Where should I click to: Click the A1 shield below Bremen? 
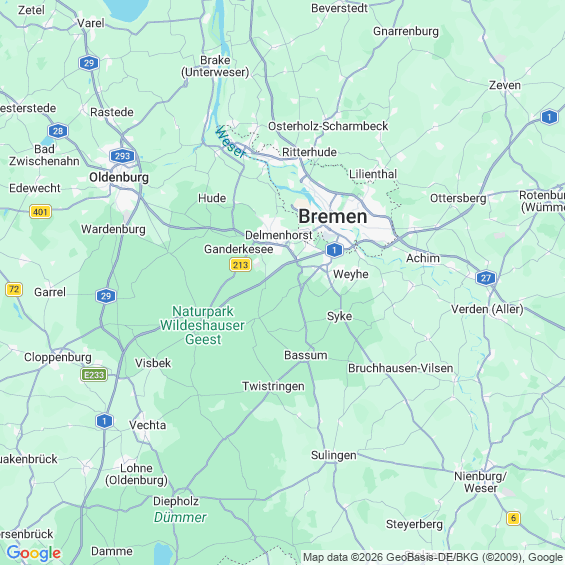click(x=334, y=250)
